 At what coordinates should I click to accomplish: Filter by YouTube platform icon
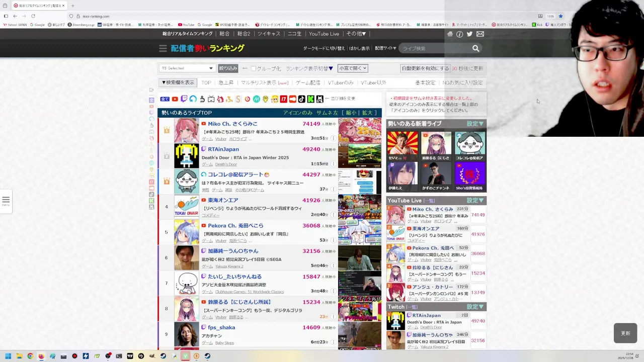(175, 99)
